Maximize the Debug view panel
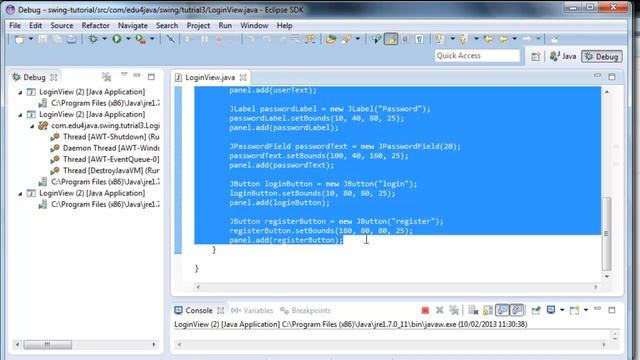The height and width of the screenshot is (360, 640). 151,77
